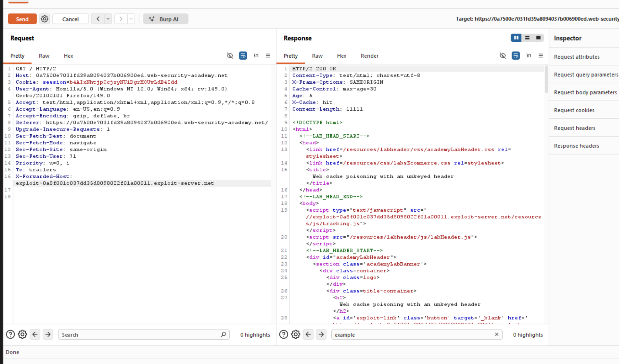Select side-by-side layout view
This screenshot has height=364, width=619.
[516, 38]
